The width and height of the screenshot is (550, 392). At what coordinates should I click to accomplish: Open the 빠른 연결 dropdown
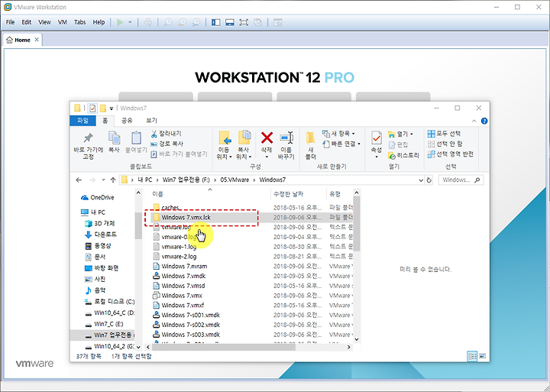point(341,144)
